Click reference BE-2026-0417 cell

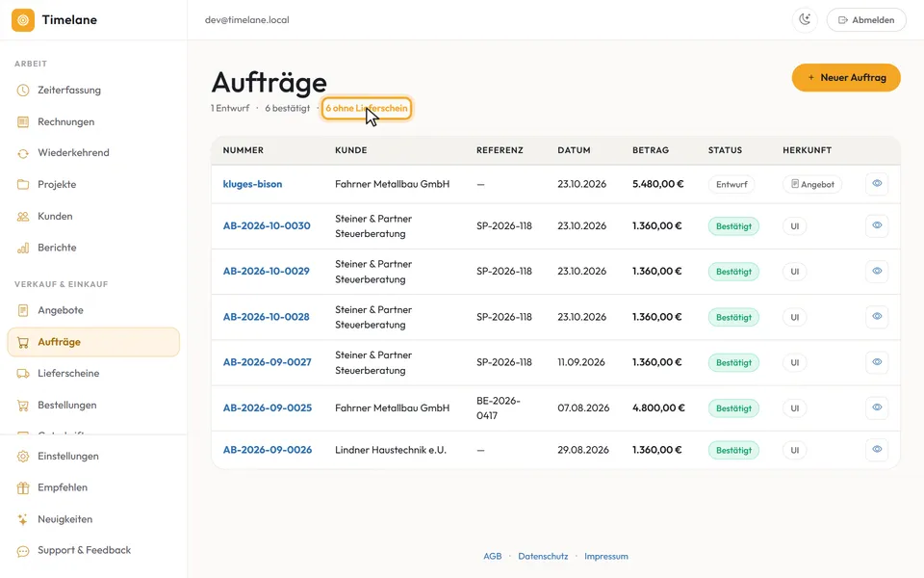coord(499,408)
